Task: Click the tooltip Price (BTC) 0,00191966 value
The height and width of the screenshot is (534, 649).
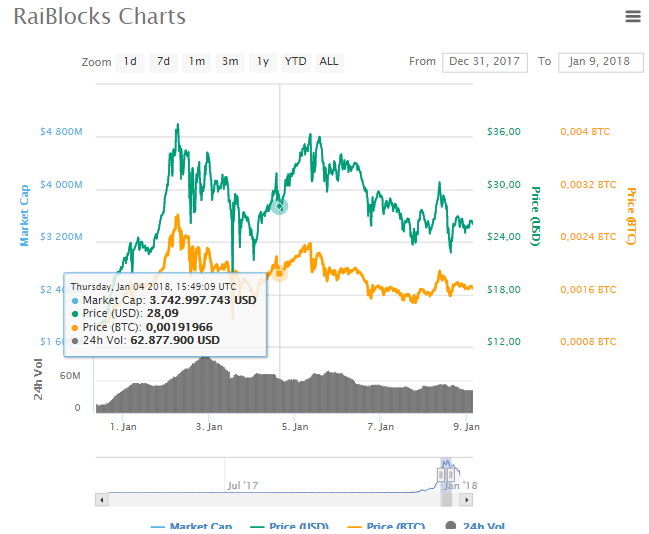Action: 179,327
